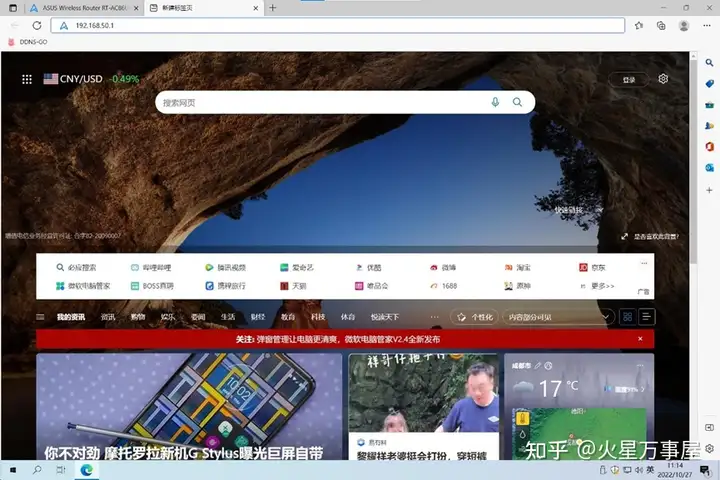Screen dimensions: 720x480
Task: Open Windows Start menu
Action: click(x=13, y=470)
